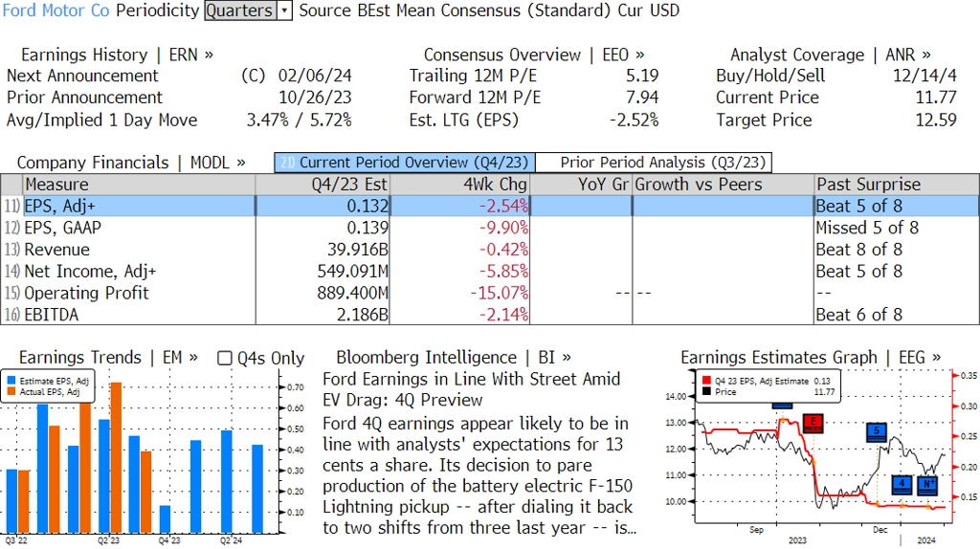This screenshot has height=549, width=980.
Task: Click the EPS GAAP change -9.90%
Action: pyautogui.click(x=503, y=228)
